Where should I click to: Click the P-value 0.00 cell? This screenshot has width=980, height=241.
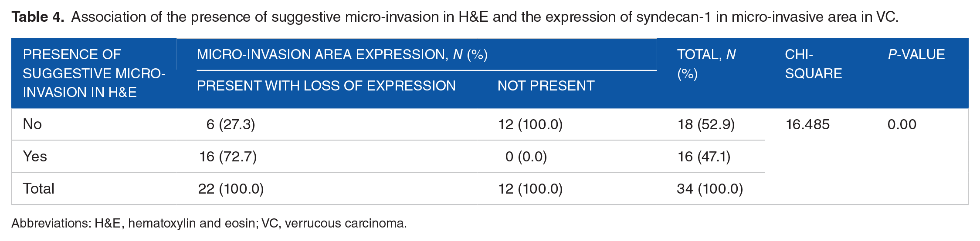coord(902,124)
